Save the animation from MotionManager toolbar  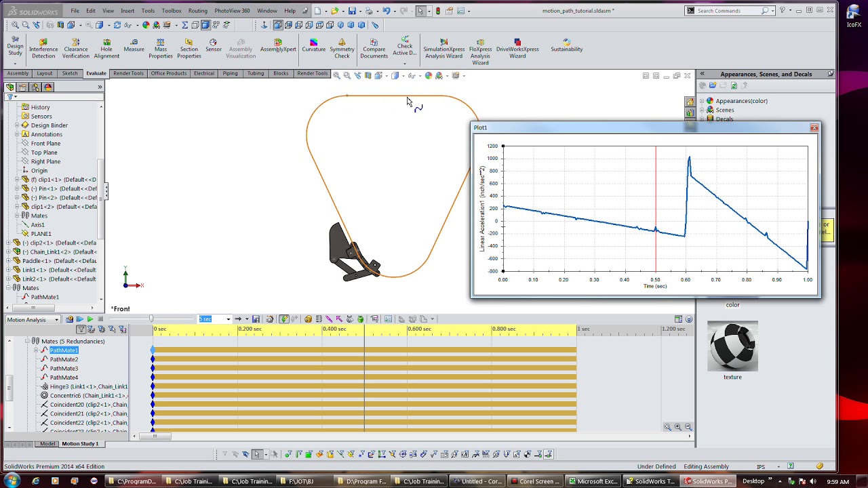[256, 319]
